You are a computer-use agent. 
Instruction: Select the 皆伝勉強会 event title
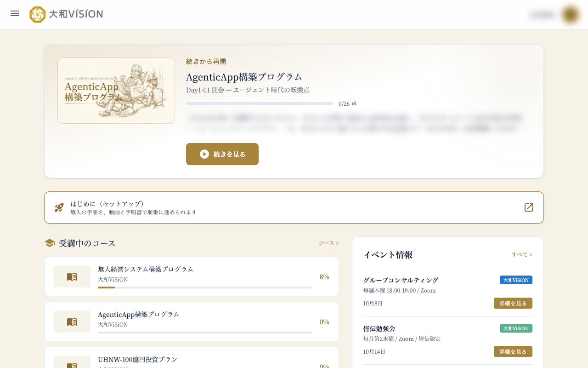point(379,328)
